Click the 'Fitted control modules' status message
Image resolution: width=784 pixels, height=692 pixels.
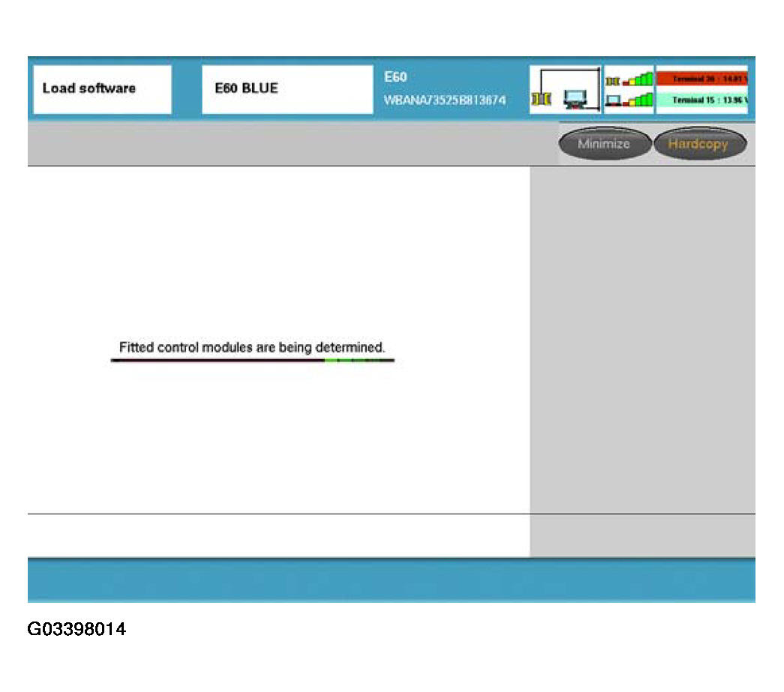point(252,348)
